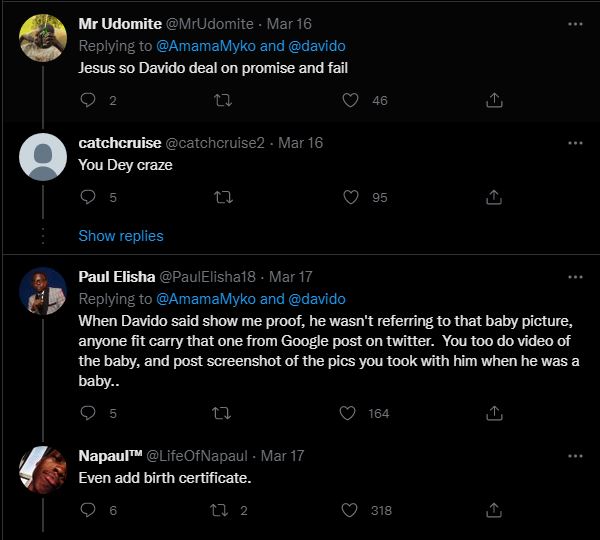Retweet Napaul's birth certificate tweet
The width and height of the screenshot is (600, 540).
click(x=224, y=510)
